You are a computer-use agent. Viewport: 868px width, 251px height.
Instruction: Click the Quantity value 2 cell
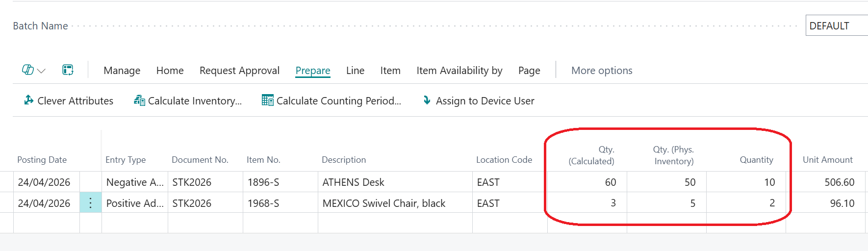746,203
